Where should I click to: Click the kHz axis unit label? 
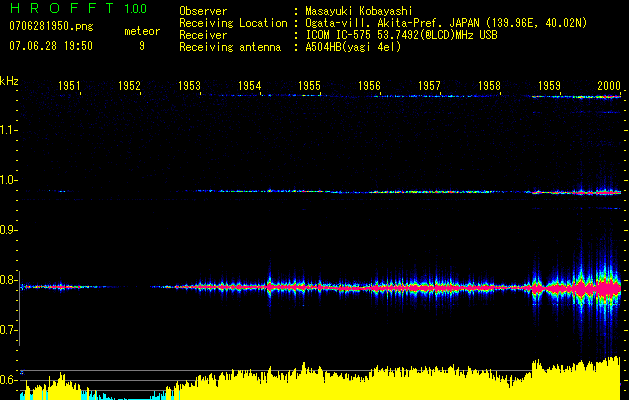(9, 81)
